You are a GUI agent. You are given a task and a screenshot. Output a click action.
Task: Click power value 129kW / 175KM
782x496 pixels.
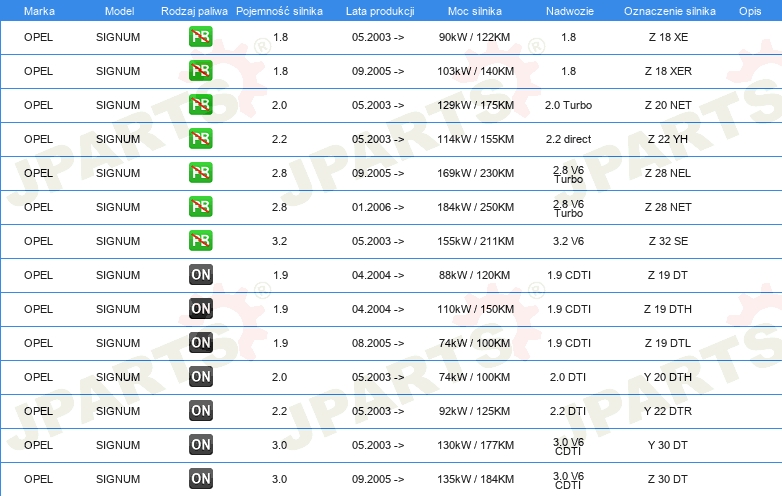click(476, 105)
